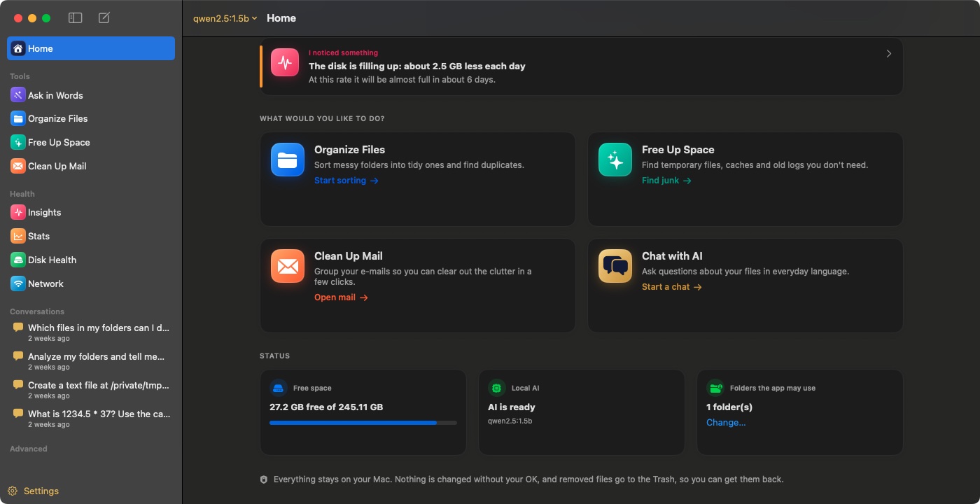Screen dimensions: 980x504
Task: Click the Organize Files card title
Action: (x=349, y=150)
